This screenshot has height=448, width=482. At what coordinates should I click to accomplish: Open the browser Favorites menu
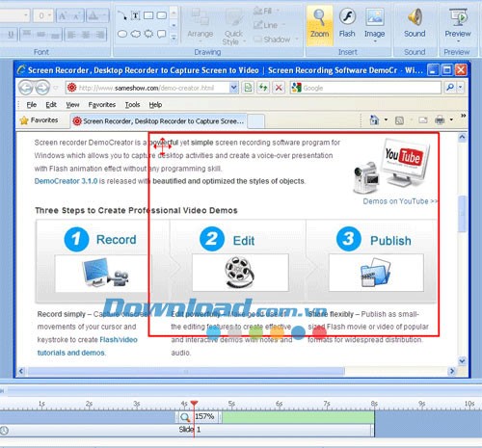pyautogui.click(x=102, y=105)
